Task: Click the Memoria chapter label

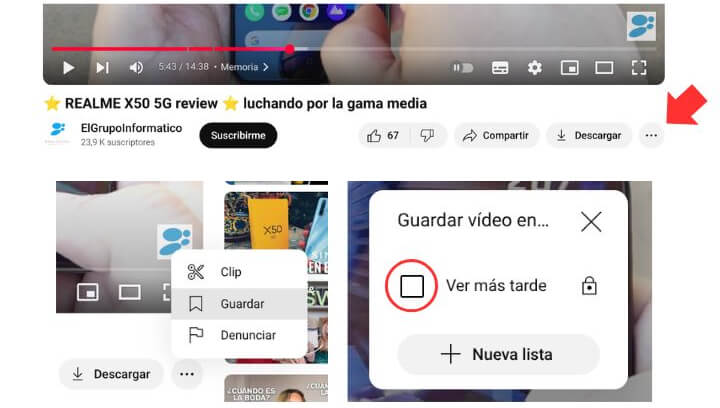Action: 239,67
